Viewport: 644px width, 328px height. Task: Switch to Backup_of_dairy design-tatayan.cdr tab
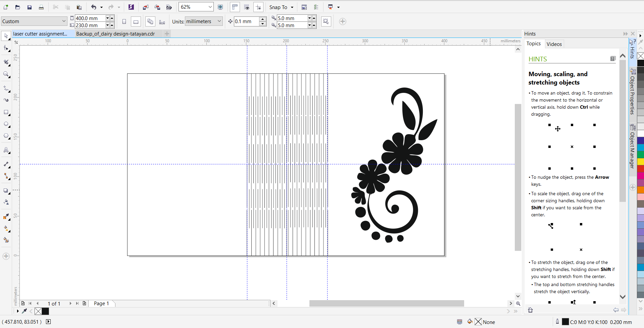pos(115,34)
